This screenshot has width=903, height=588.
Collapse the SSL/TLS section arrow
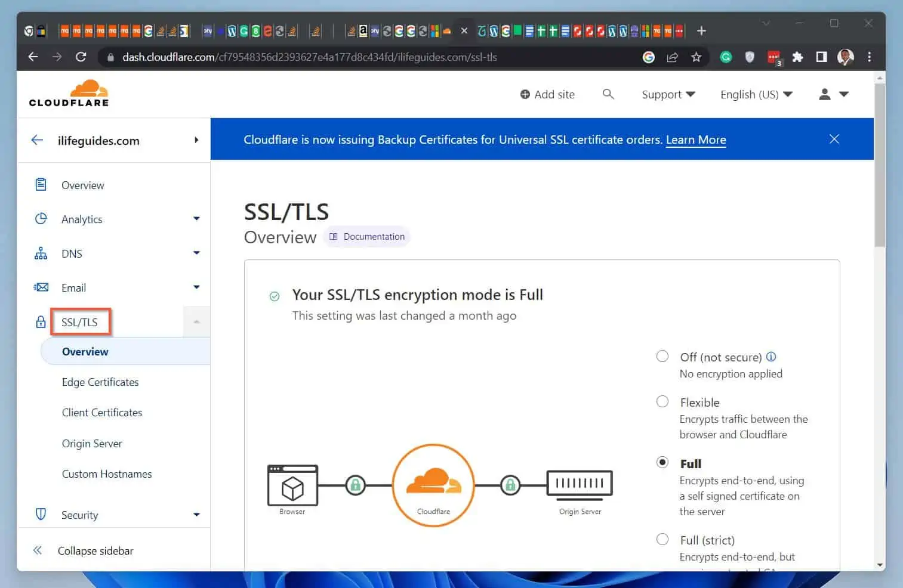click(x=196, y=322)
